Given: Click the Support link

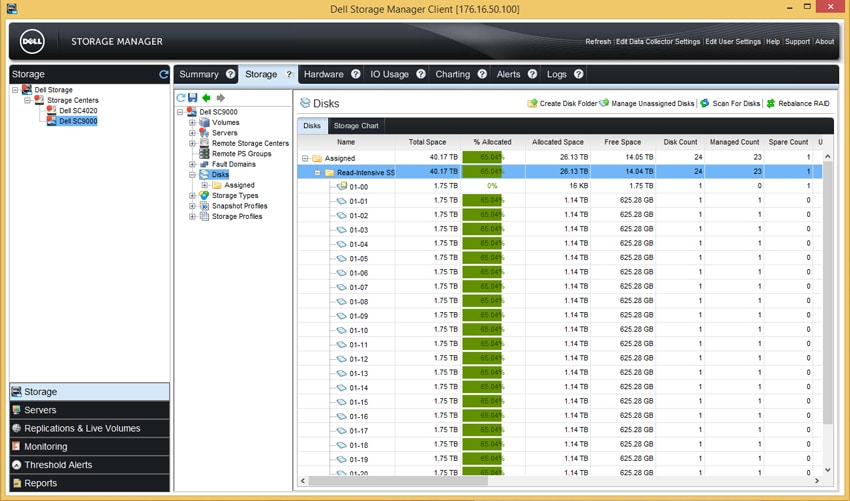Looking at the screenshot, I should click(x=797, y=42).
